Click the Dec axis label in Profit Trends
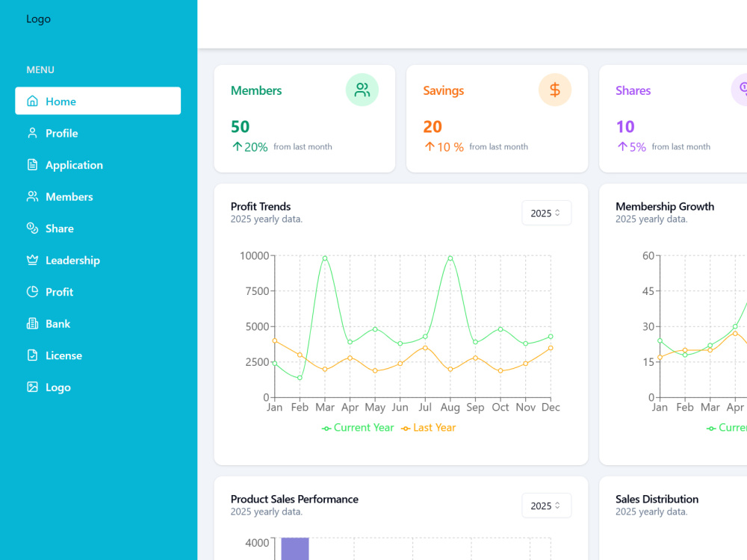Screen dimensions: 747x560 551,407
